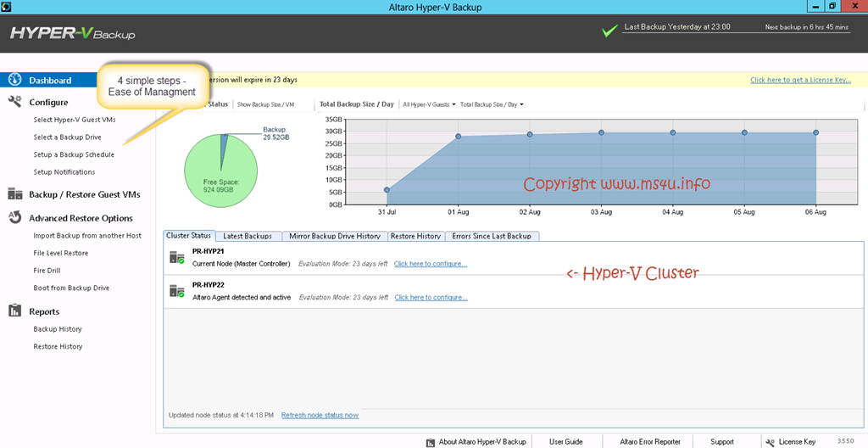
Task: Click the PR-HYP22 server node icon
Action: 177,290
